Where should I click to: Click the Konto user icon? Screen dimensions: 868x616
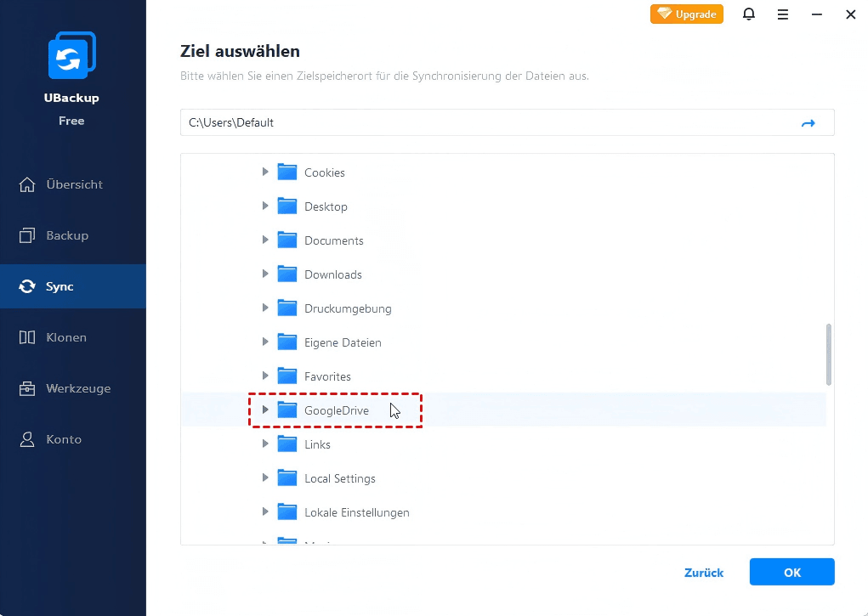[27, 439]
